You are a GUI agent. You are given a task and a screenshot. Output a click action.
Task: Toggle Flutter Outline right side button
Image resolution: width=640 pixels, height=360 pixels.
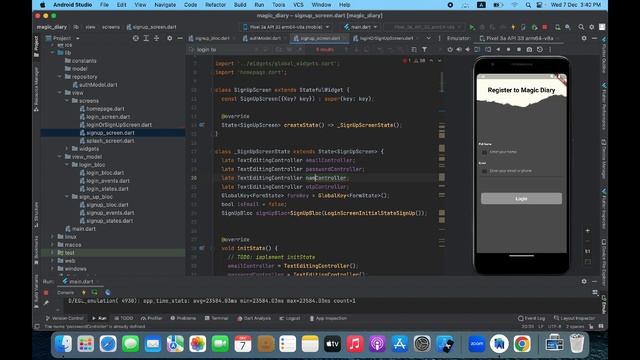pos(604,55)
